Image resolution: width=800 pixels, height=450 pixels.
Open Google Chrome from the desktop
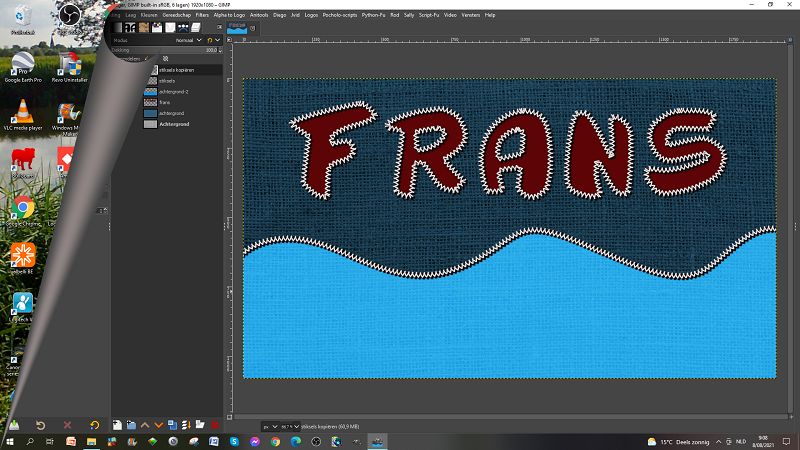tap(22, 207)
